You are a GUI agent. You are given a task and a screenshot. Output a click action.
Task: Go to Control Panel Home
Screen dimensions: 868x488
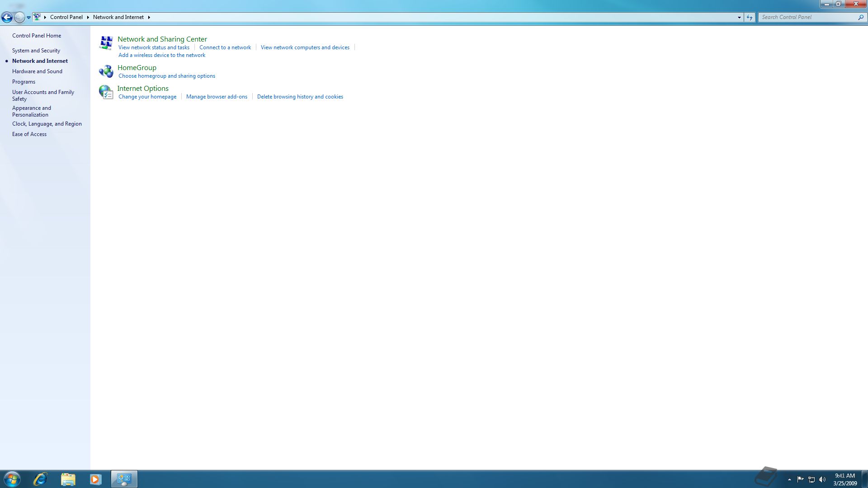point(37,36)
